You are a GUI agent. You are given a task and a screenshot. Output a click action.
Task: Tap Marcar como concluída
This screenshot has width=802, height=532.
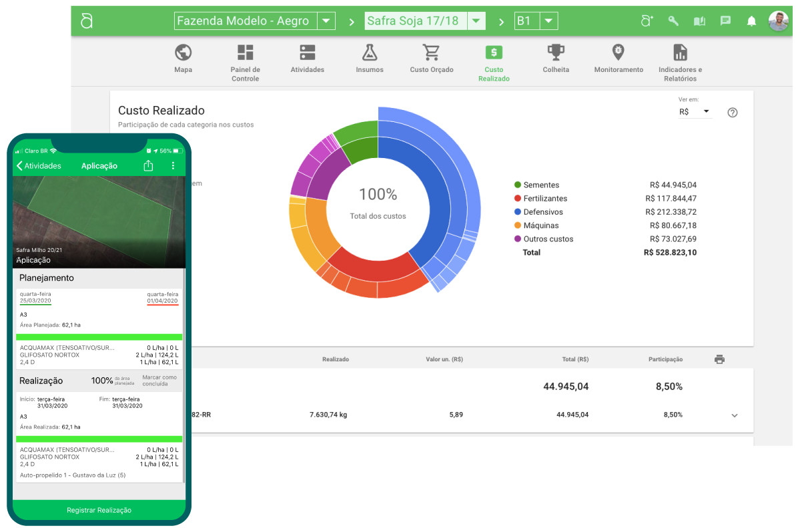159,381
